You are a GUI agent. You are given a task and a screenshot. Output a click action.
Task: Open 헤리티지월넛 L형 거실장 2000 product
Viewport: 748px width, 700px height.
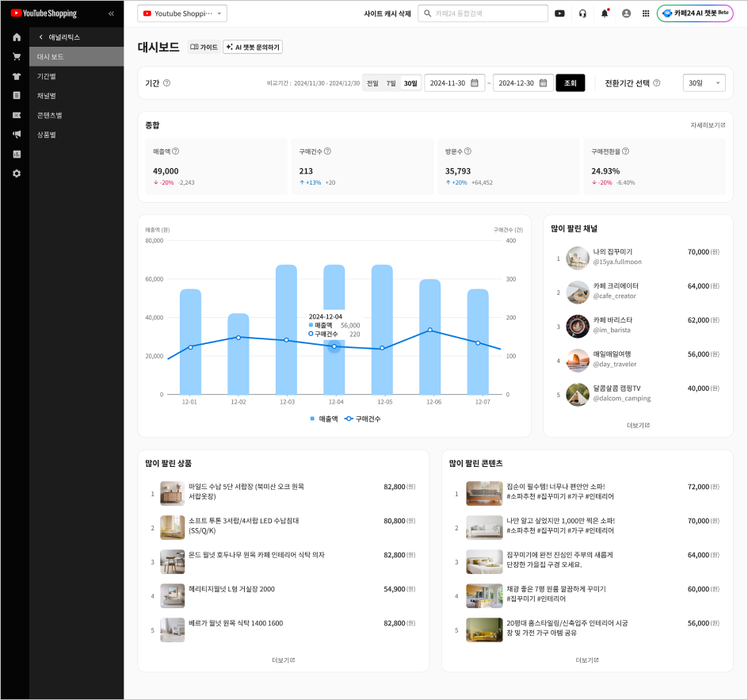tap(231, 589)
